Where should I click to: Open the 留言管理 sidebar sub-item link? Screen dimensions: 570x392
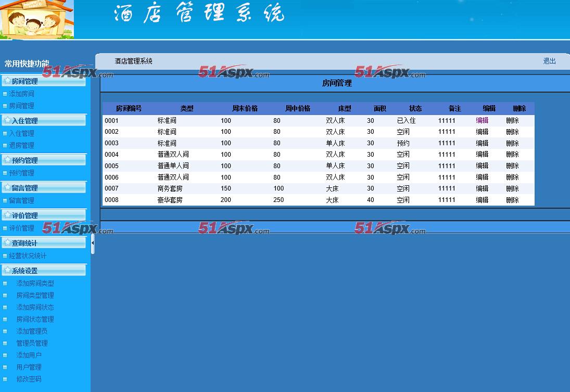tap(21, 201)
